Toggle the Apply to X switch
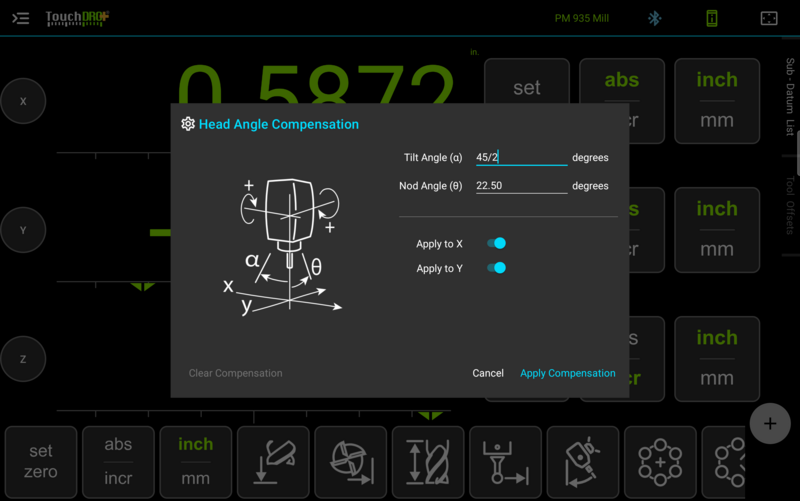The height and width of the screenshot is (501, 800). coord(496,243)
